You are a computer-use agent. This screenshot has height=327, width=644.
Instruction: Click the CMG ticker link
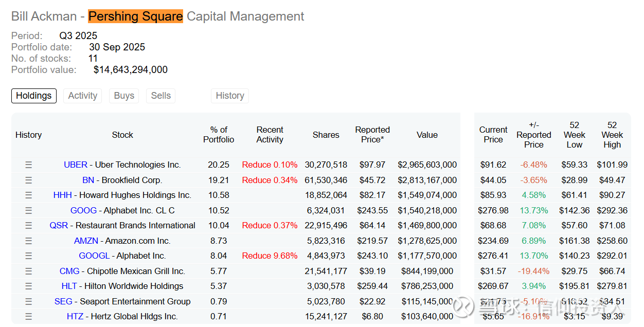click(69, 271)
